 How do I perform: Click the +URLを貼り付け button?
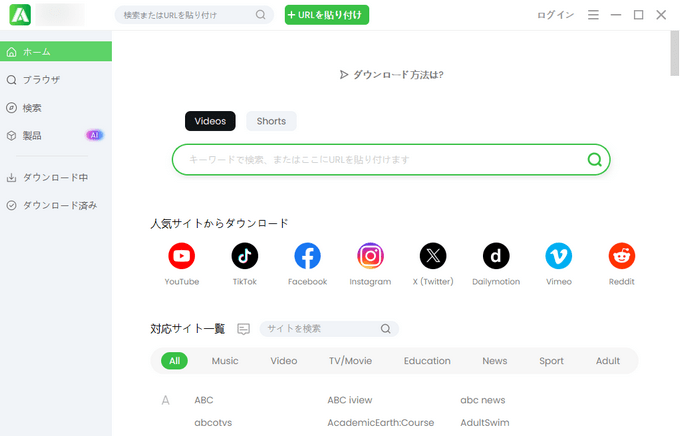pos(327,15)
